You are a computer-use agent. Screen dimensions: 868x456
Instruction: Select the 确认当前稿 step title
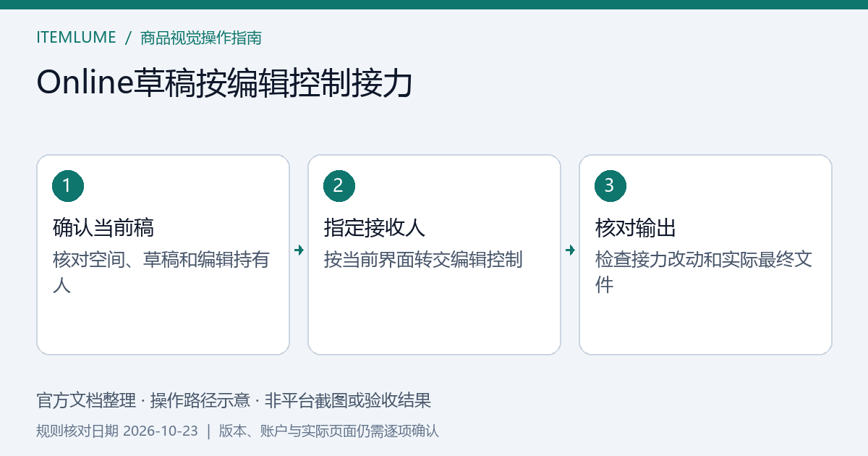click(103, 228)
